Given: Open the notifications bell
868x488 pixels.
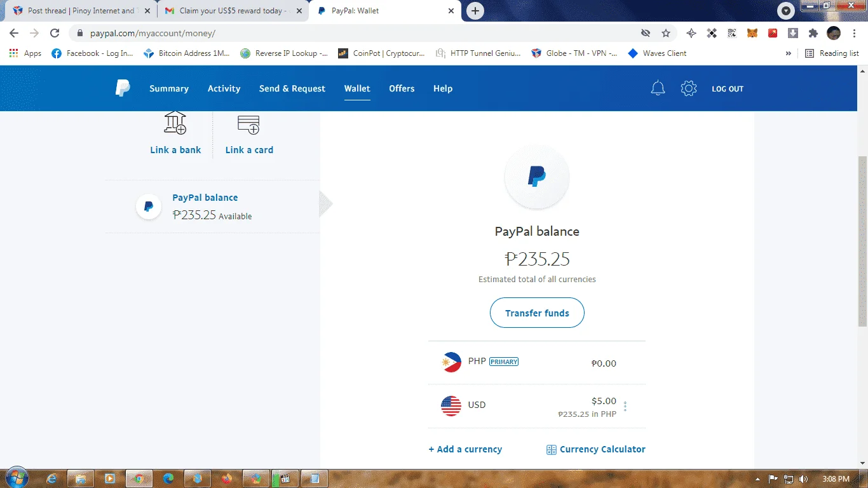Looking at the screenshot, I should coord(658,88).
